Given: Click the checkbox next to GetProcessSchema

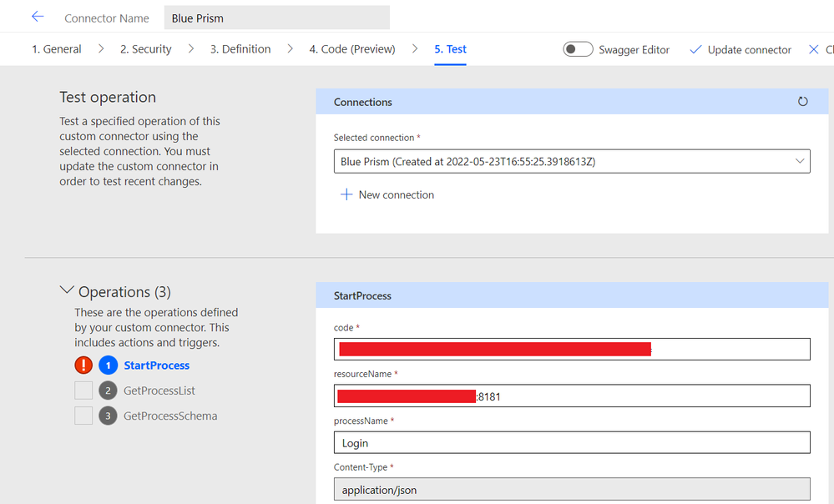Looking at the screenshot, I should point(83,416).
